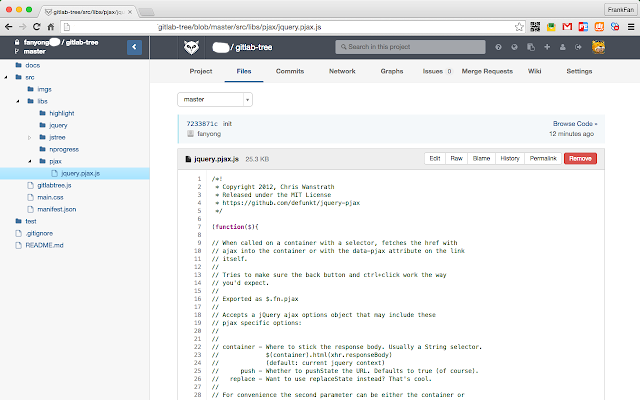Viewport: 640px width, 400px height.
Task: Open commit 7233871c link
Action: 202,124
